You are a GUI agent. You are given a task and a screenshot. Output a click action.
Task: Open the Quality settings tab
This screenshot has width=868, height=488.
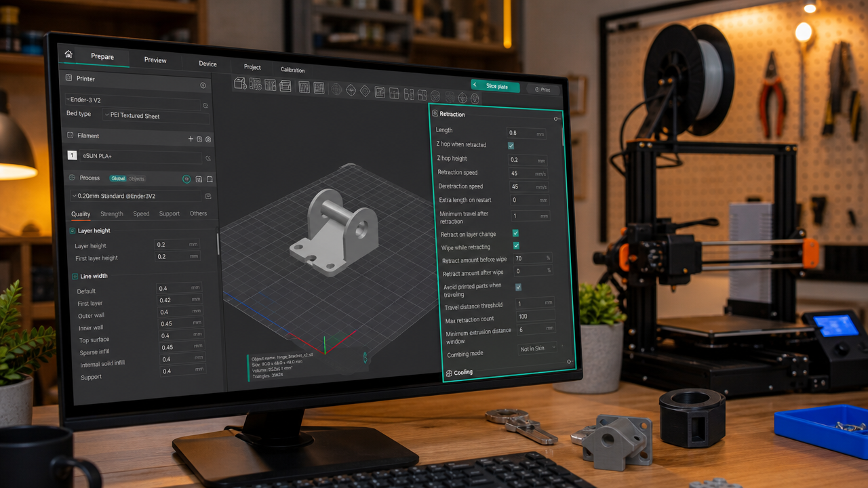pyautogui.click(x=81, y=213)
